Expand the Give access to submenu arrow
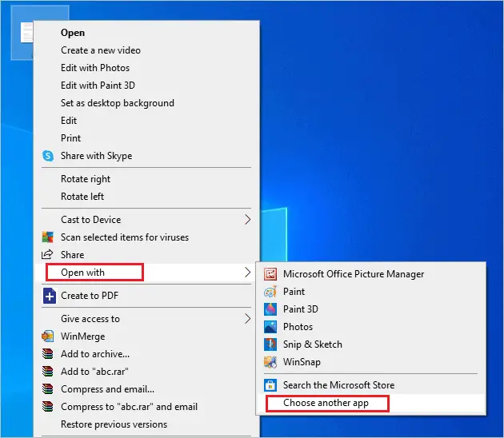The width and height of the screenshot is (504, 438). click(247, 319)
